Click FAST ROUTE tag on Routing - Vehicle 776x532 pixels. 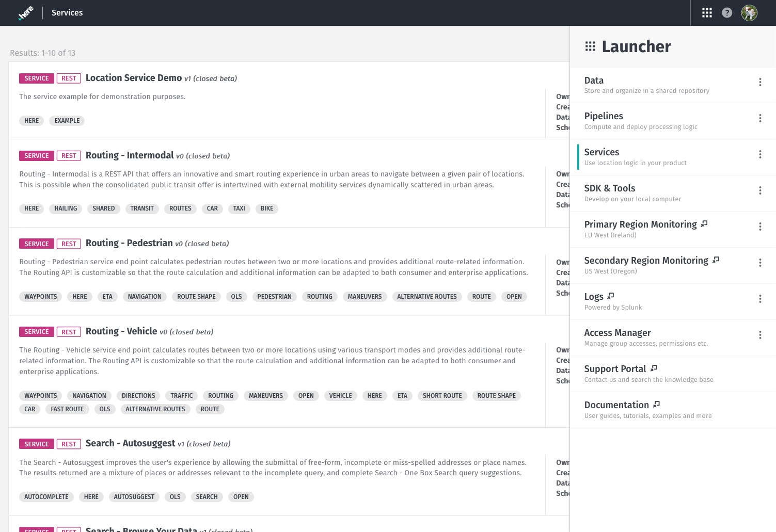(x=67, y=409)
